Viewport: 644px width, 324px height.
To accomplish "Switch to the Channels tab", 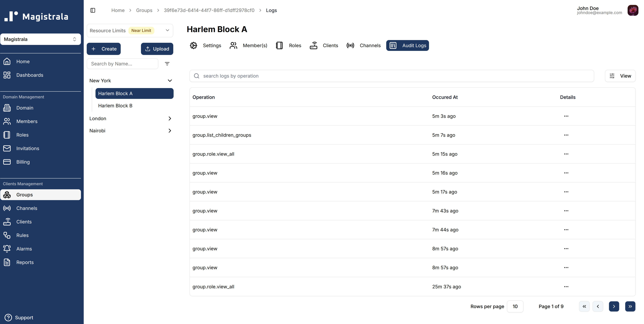I will pyautogui.click(x=364, y=45).
